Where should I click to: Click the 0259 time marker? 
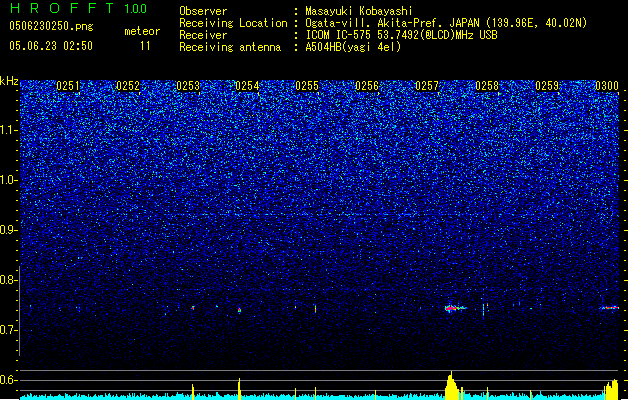coord(547,86)
